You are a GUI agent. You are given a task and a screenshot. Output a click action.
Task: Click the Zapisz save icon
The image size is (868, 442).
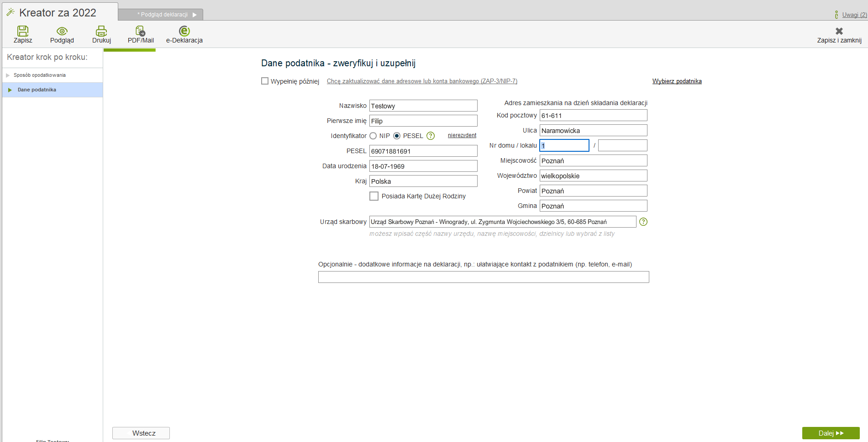(x=23, y=31)
